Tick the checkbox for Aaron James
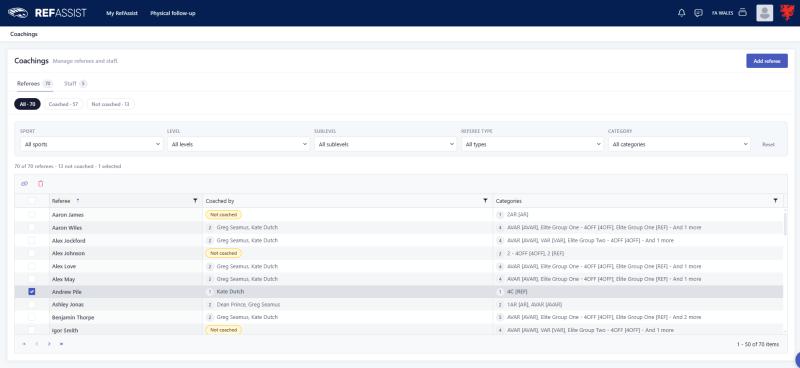 coord(32,215)
